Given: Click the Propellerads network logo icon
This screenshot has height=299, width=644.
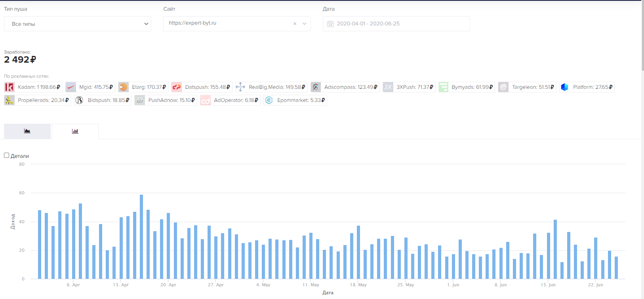Looking at the screenshot, I should (9, 100).
